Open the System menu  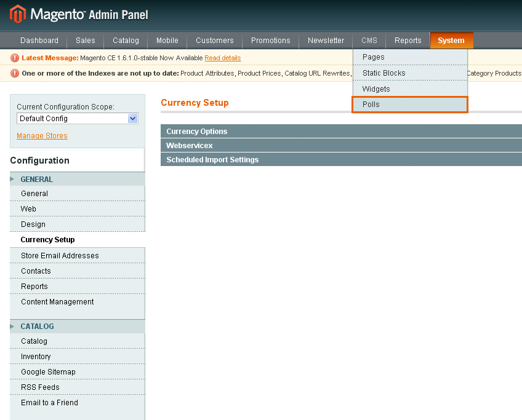coord(451,41)
